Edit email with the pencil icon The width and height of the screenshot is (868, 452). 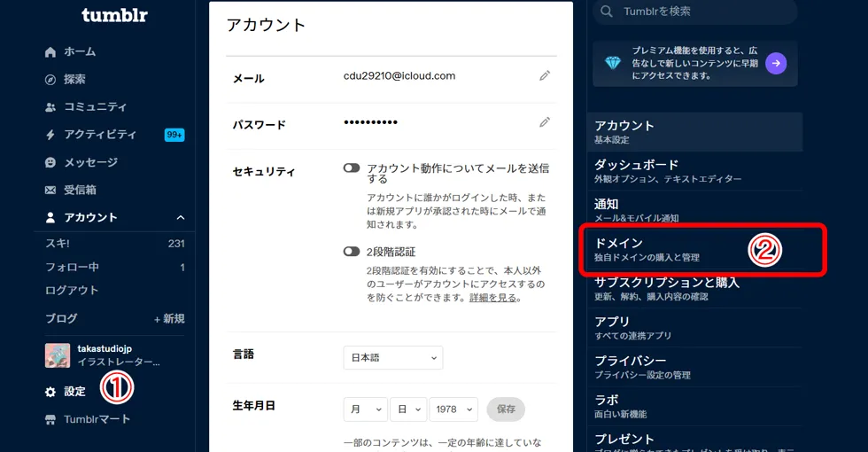coord(545,76)
